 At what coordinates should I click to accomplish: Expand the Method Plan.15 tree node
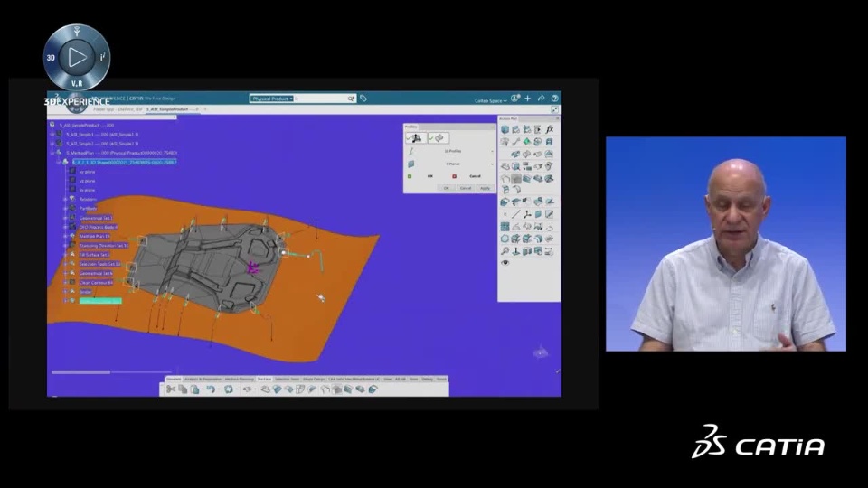[x=65, y=236]
